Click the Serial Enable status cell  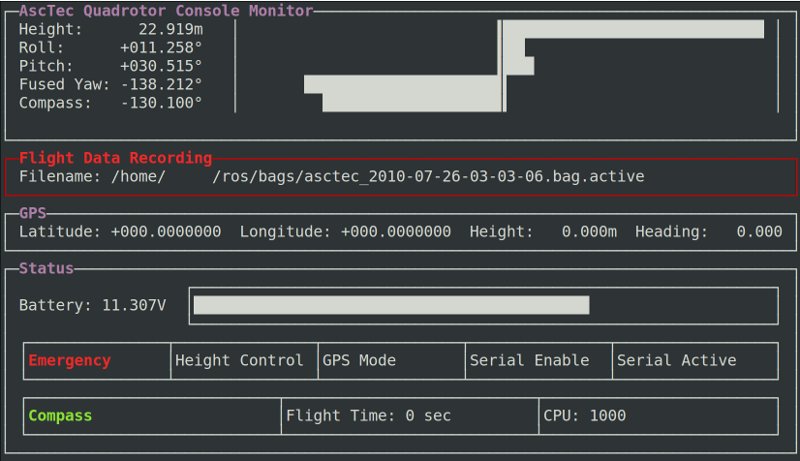(x=529, y=361)
